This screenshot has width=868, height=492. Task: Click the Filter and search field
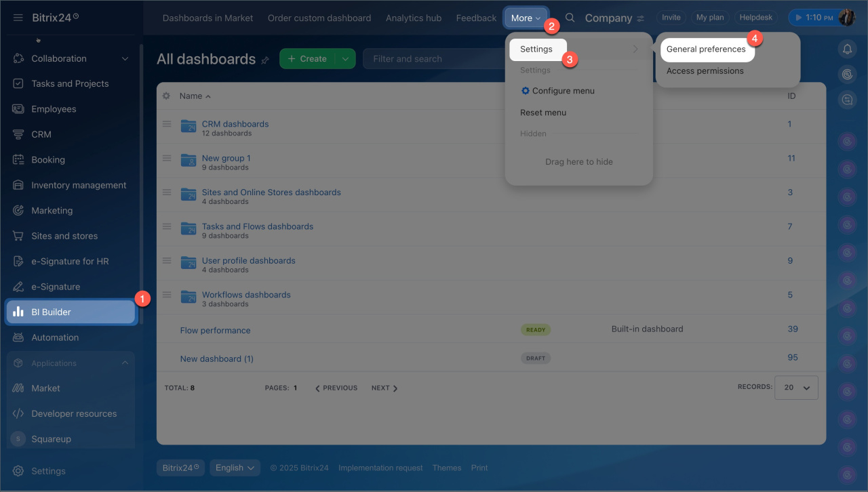coord(434,59)
